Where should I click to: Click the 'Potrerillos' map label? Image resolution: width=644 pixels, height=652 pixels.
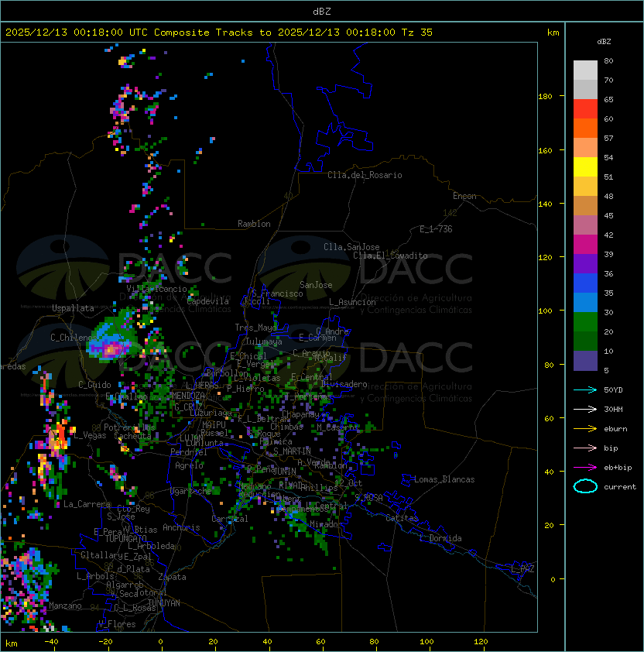129,427
